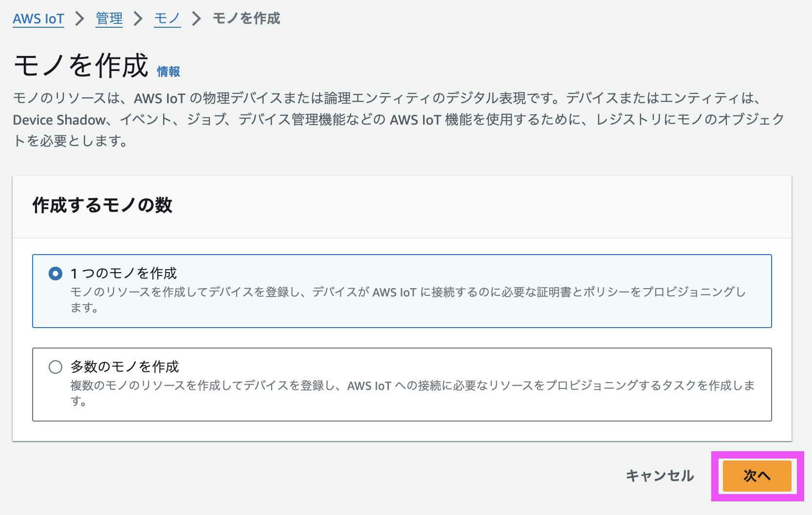
Task: Select the 1 つのモノを作成 radio button
Action: 55,274
